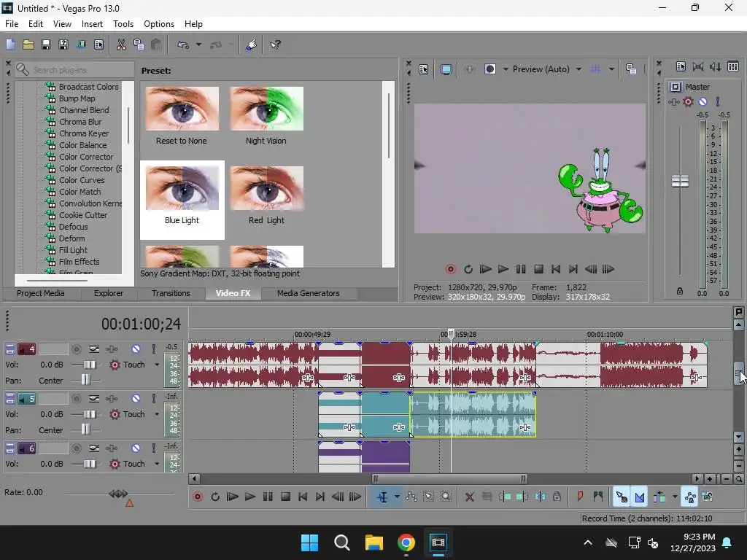Open the Preview (Auto) quality dropdown
747x560 pixels.
[578, 69]
